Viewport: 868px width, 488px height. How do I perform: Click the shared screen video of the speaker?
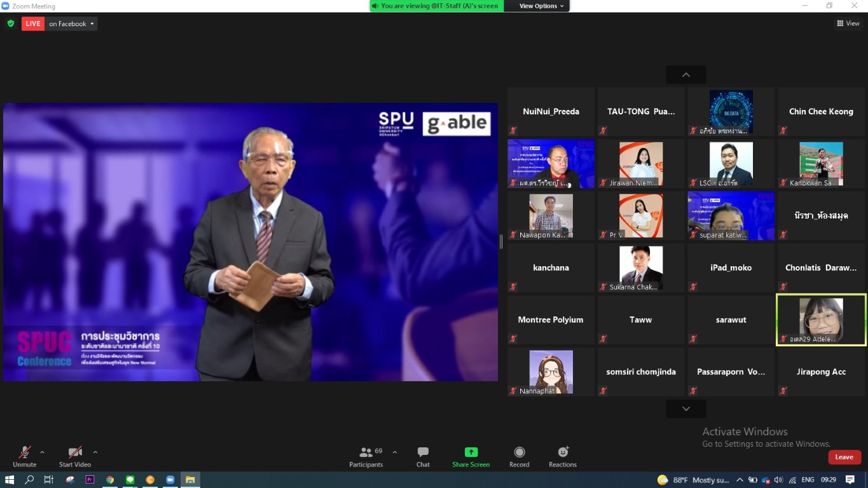251,242
